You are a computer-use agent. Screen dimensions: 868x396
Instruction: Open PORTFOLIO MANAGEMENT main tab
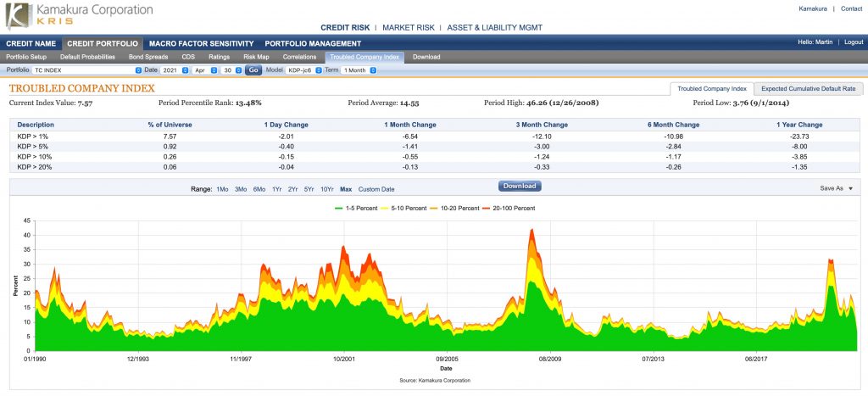(x=313, y=43)
